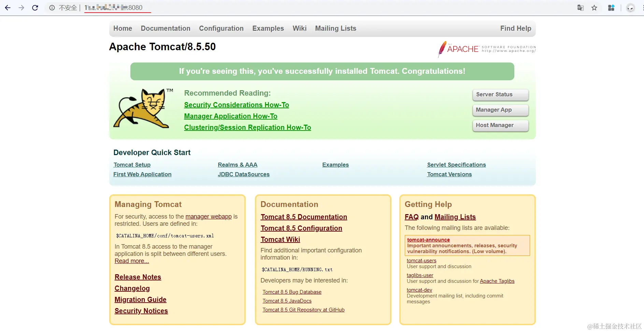Open the Tomcat Versions link
644x332 pixels.
click(x=449, y=174)
